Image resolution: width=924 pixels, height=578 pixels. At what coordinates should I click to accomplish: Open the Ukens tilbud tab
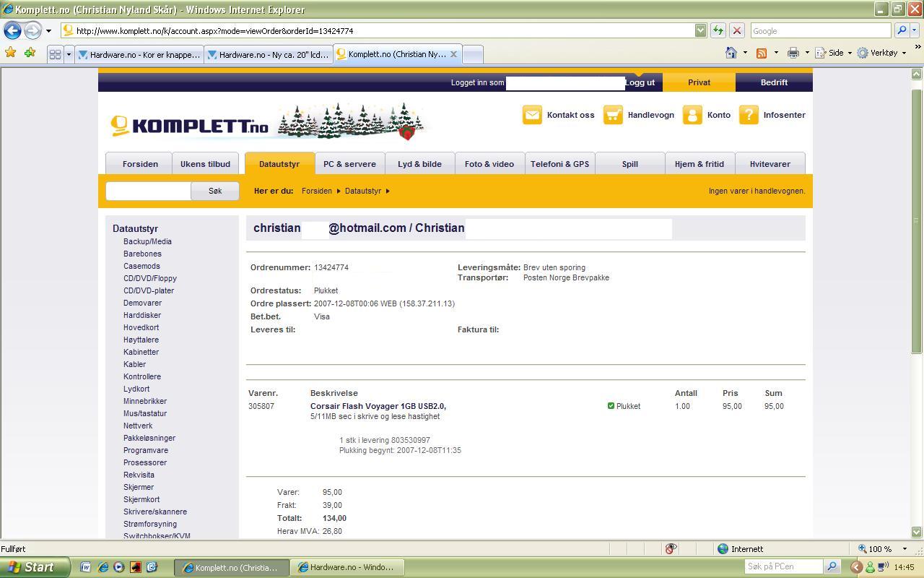click(x=205, y=164)
